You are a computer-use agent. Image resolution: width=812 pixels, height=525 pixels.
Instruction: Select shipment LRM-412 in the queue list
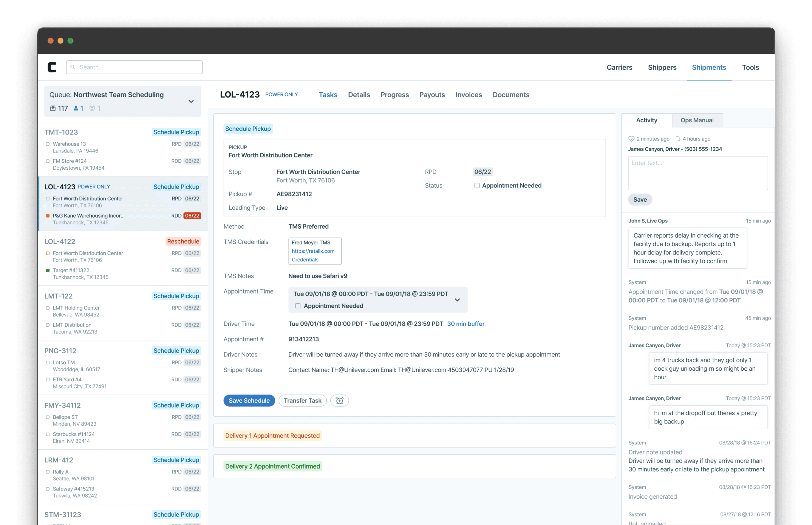point(123,477)
